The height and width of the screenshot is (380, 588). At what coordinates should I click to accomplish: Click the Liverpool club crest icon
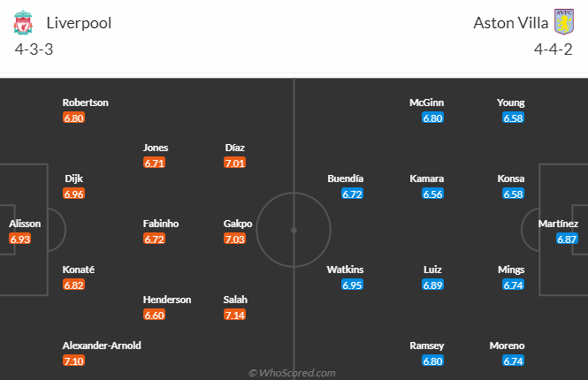point(23,22)
